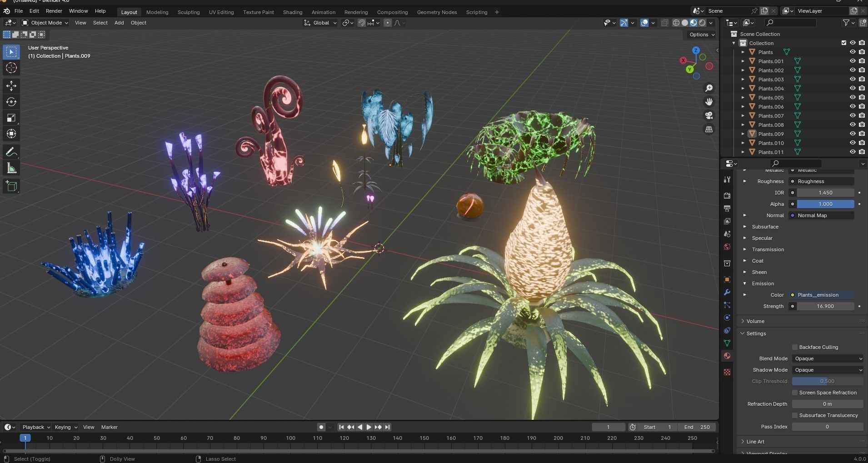This screenshot has width=868, height=463.
Task: Switch perspective/orthographic view with grid icon
Action: click(x=708, y=129)
